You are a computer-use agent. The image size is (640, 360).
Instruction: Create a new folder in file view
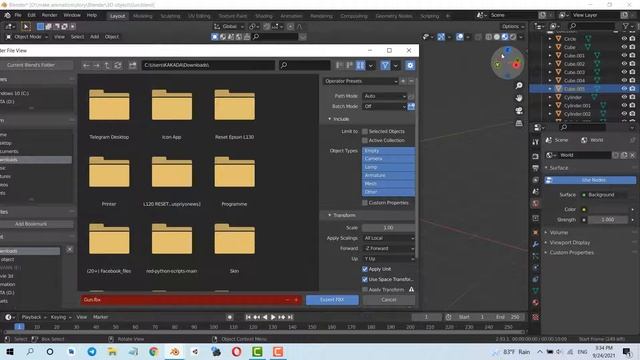pos(132,65)
